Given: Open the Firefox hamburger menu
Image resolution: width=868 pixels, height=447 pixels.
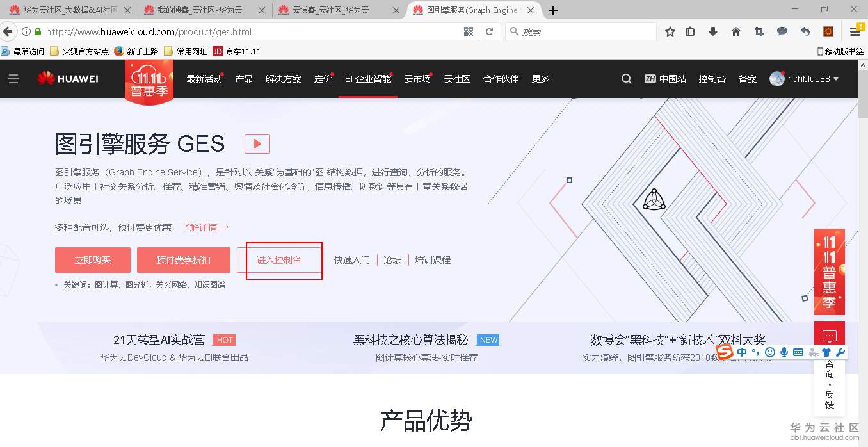Looking at the screenshot, I should (856, 31).
